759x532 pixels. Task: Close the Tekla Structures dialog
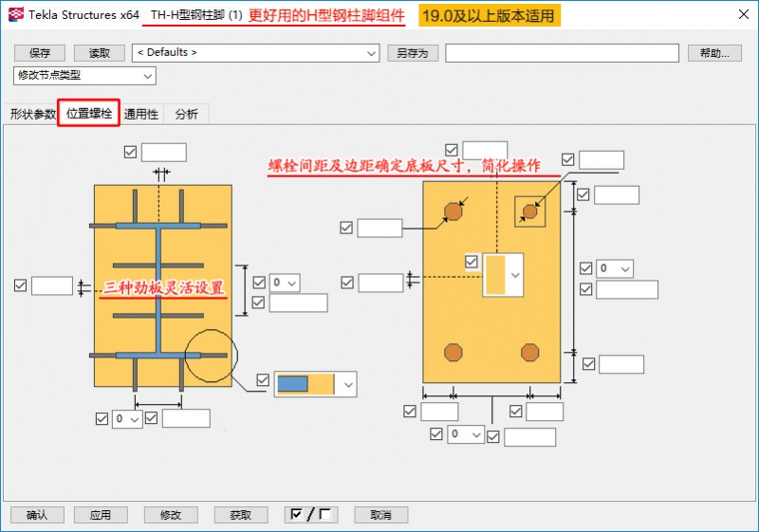click(744, 14)
